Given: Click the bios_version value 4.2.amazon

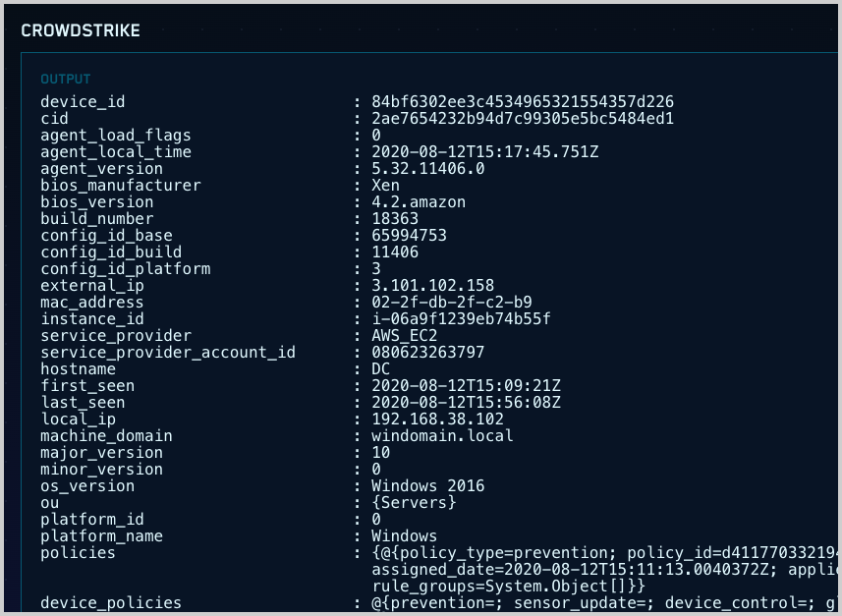Looking at the screenshot, I should 419,202.
